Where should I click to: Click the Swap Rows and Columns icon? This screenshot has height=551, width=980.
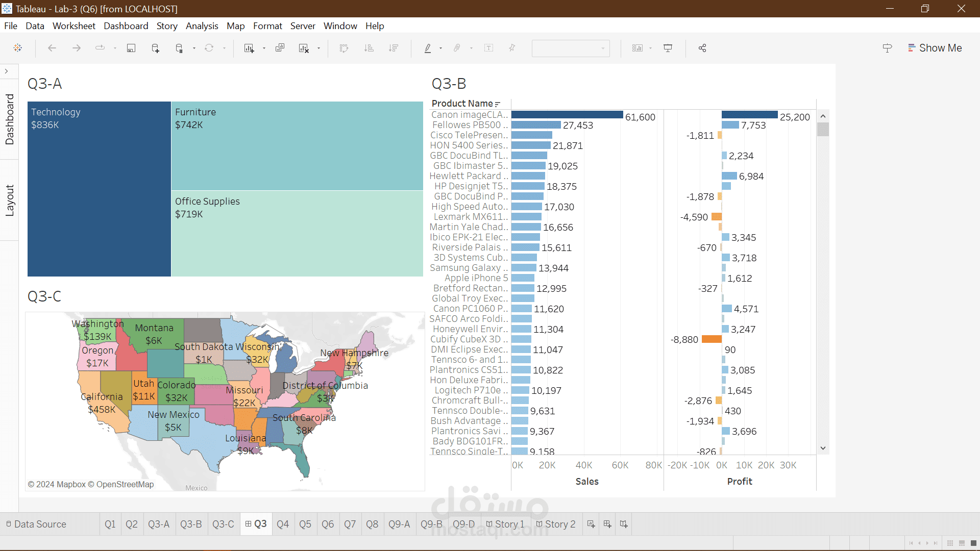(x=344, y=48)
